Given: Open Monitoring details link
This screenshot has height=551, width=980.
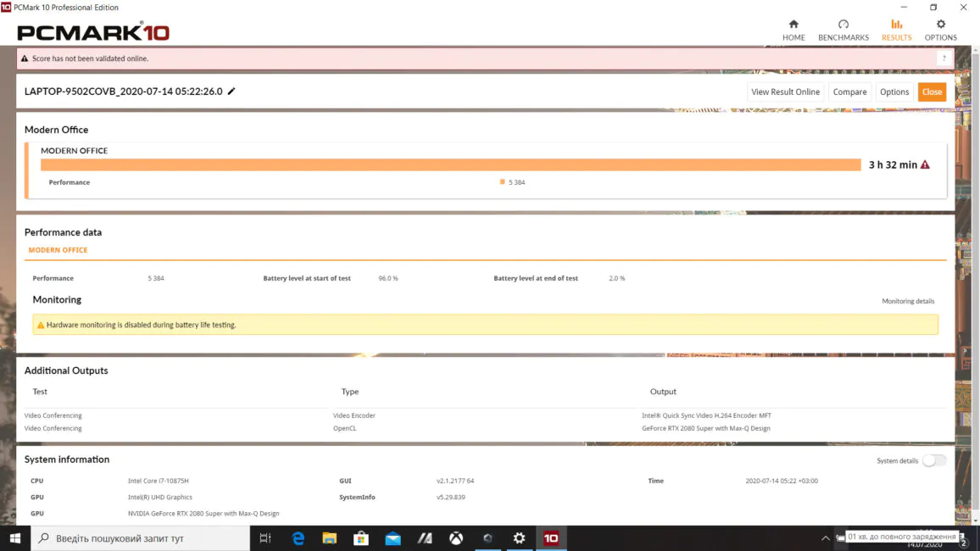Looking at the screenshot, I should (907, 301).
